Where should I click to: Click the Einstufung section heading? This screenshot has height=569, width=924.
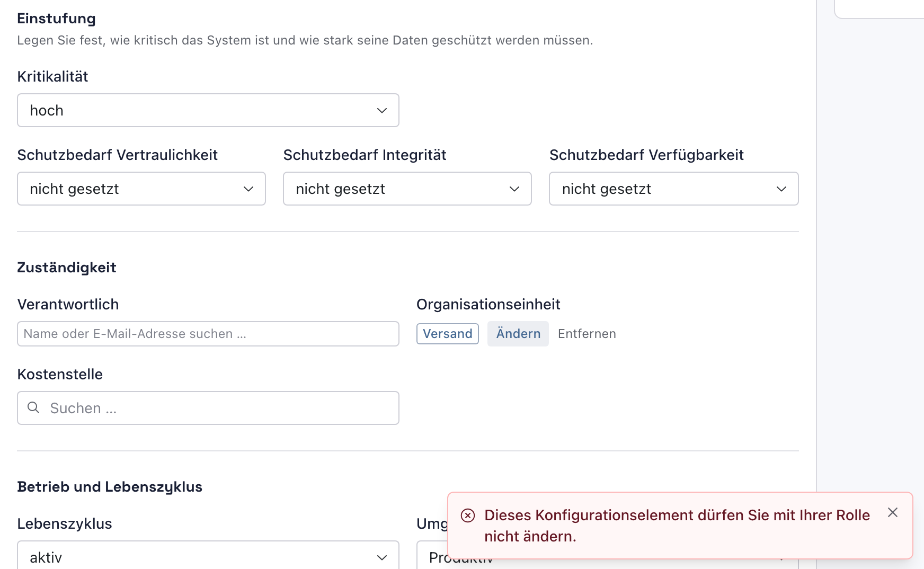[x=57, y=19]
